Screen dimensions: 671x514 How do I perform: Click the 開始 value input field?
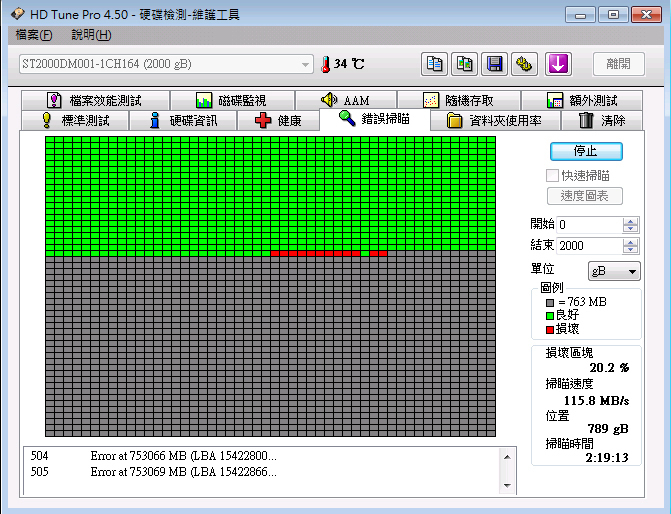click(x=589, y=225)
